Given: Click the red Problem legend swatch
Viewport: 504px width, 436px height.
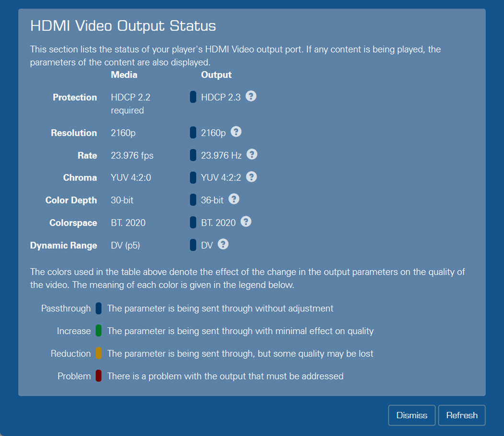Looking at the screenshot, I should (x=99, y=376).
